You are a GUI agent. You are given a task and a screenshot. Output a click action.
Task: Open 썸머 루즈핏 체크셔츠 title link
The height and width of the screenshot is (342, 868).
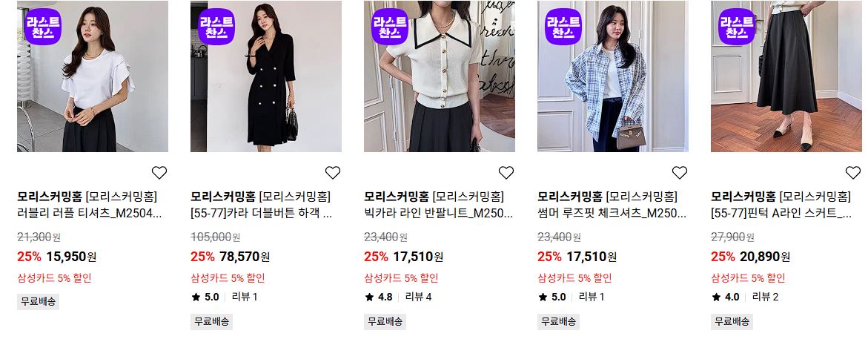pyautogui.click(x=612, y=214)
